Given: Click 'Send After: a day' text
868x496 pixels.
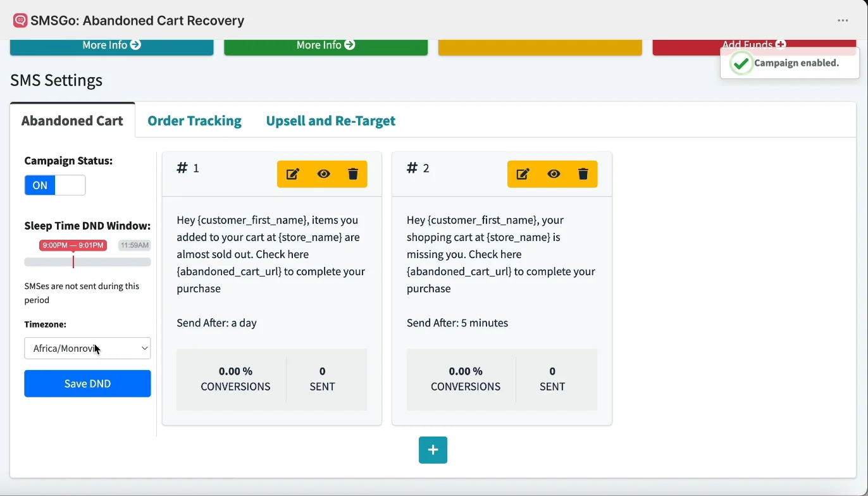Looking at the screenshot, I should [216, 323].
